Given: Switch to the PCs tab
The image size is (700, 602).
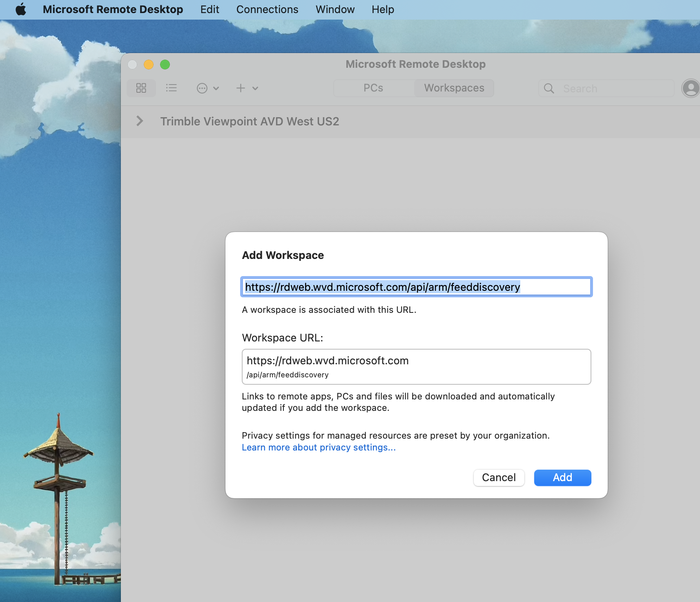Looking at the screenshot, I should point(373,88).
